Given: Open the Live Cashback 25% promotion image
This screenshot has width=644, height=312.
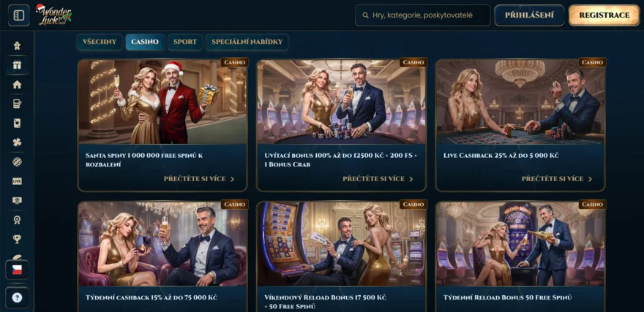Looking at the screenshot, I should coord(520,102).
